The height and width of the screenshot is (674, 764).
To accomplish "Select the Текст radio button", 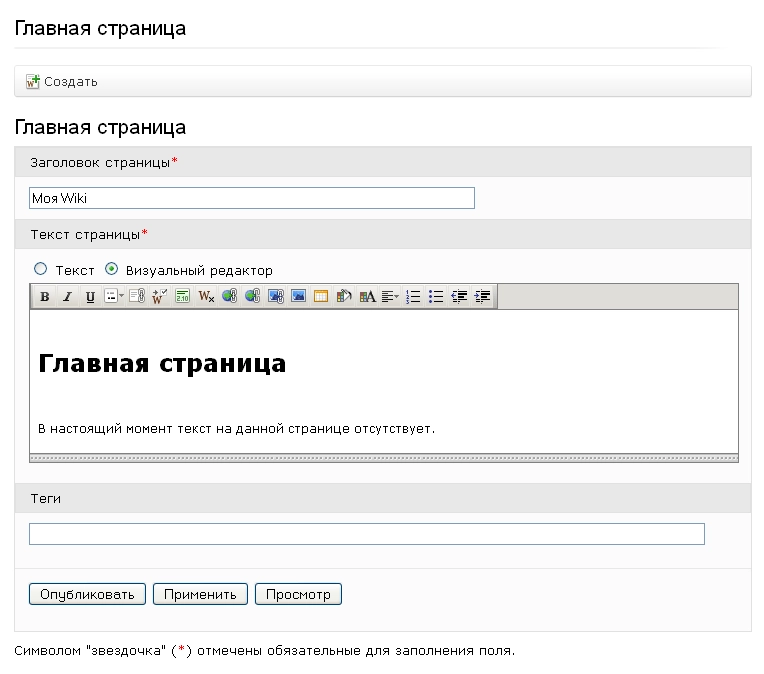I will pos(40,269).
